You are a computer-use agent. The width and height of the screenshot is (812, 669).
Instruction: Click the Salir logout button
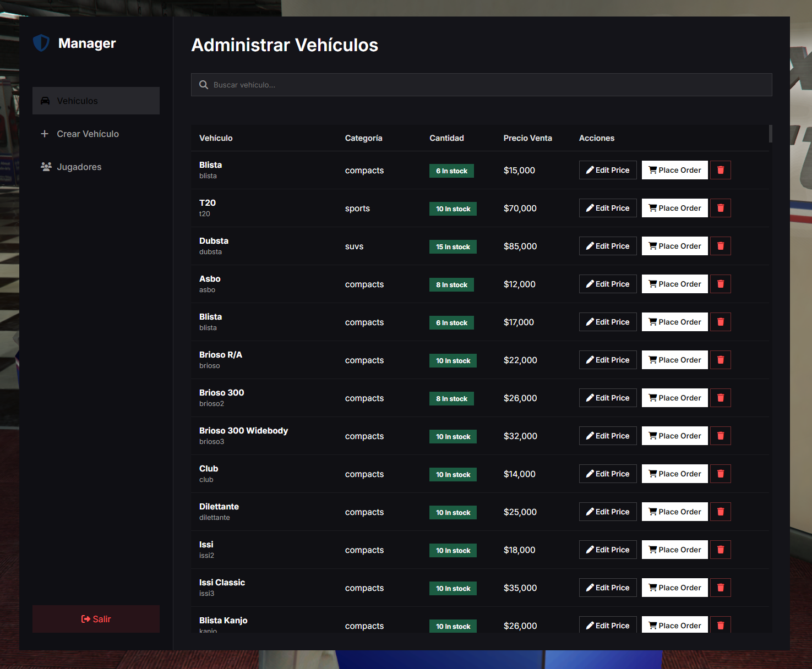[x=96, y=619]
